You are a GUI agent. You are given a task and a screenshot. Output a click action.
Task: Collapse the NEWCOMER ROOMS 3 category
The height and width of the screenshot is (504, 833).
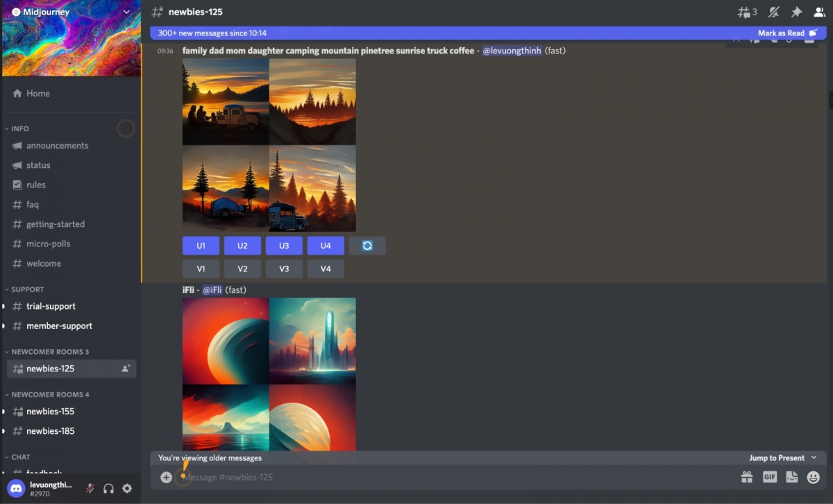pyautogui.click(x=47, y=352)
